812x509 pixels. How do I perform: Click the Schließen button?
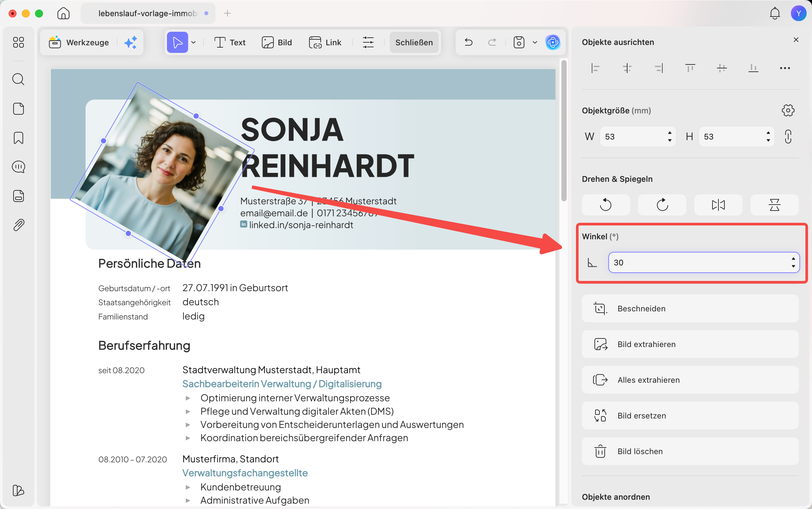pyautogui.click(x=414, y=42)
